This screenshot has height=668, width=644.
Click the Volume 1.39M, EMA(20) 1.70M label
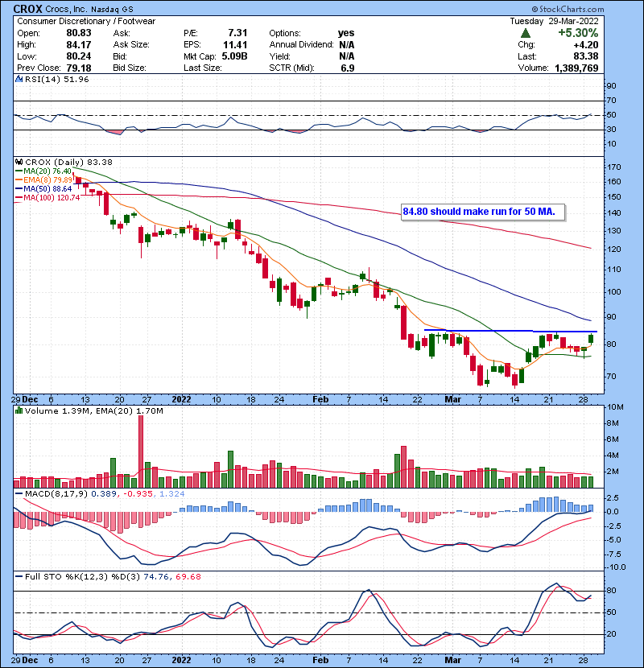coord(93,411)
